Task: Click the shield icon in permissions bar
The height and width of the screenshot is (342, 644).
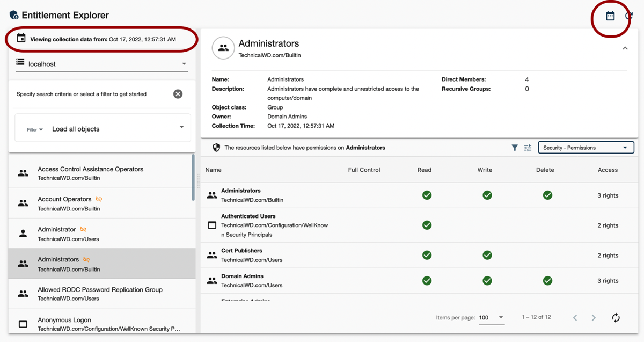Action: (217, 148)
